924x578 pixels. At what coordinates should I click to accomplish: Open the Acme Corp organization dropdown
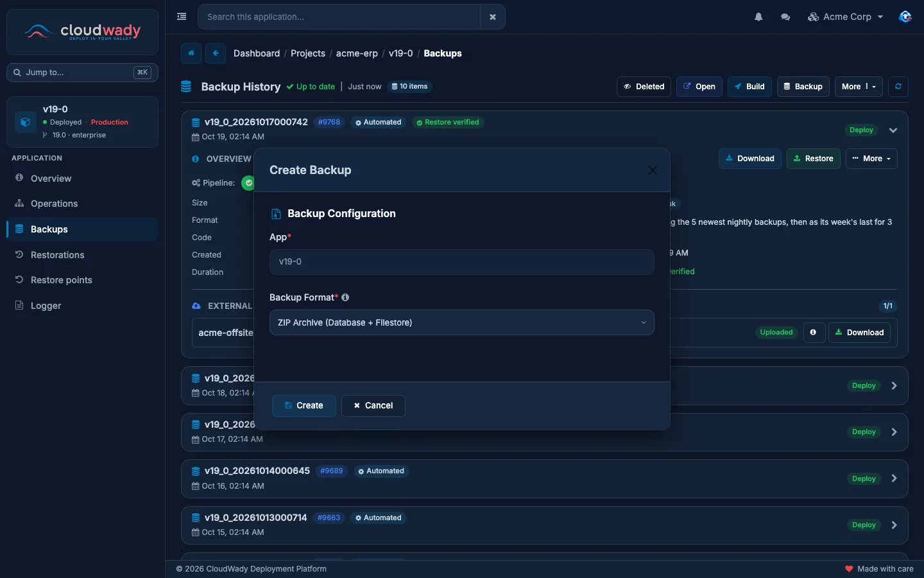846,17
